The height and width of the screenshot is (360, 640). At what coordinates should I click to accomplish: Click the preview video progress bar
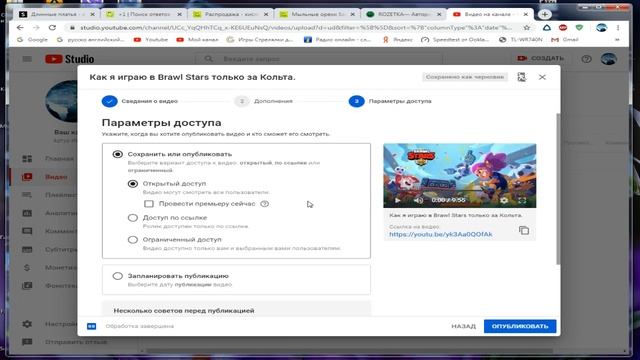coord(460,191)
